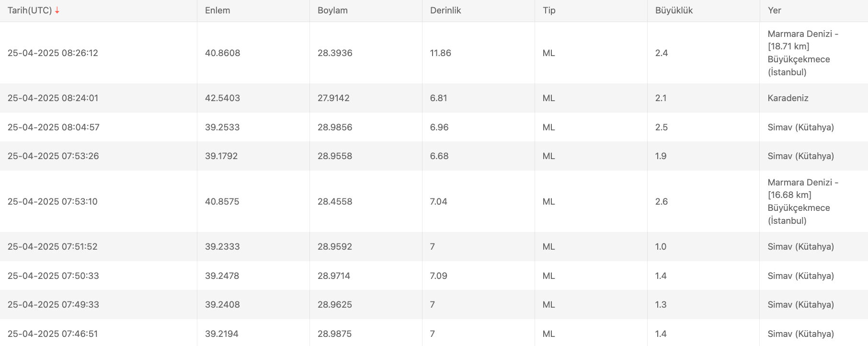Click depth value 7.09
Image resolution: width=868 pixels, height=346 pixels.
(439, 276)
